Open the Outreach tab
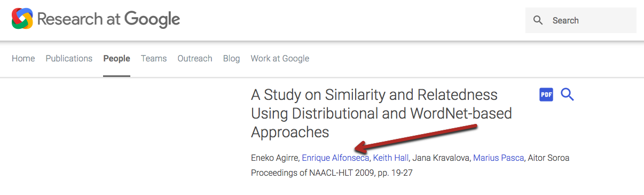Viewport: 644px width, 195px height. click(x=195, y=59)
